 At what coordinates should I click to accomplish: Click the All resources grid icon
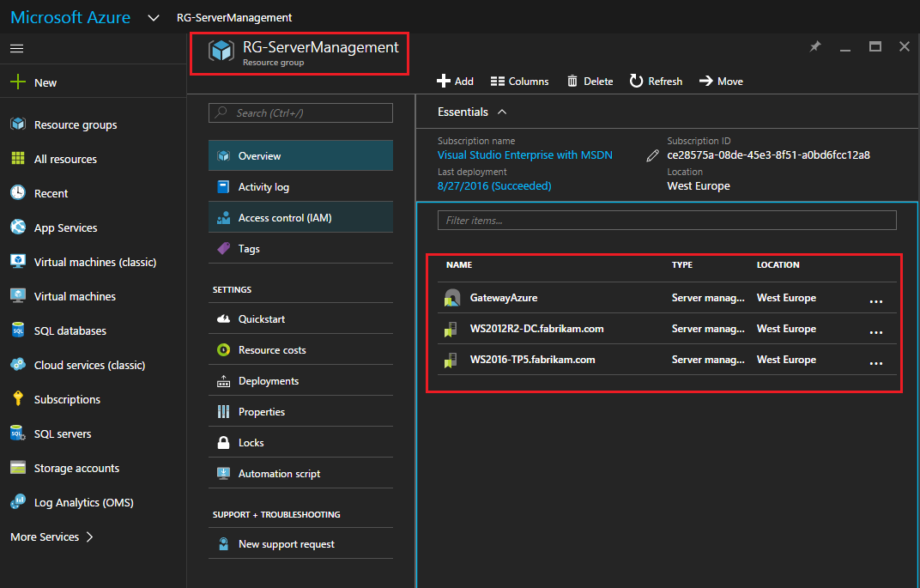click(x=18, y=159)
